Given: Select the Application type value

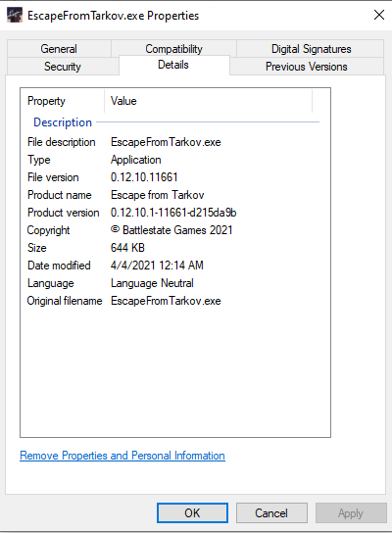Looking at the screenshot, I should click(136, 160).
